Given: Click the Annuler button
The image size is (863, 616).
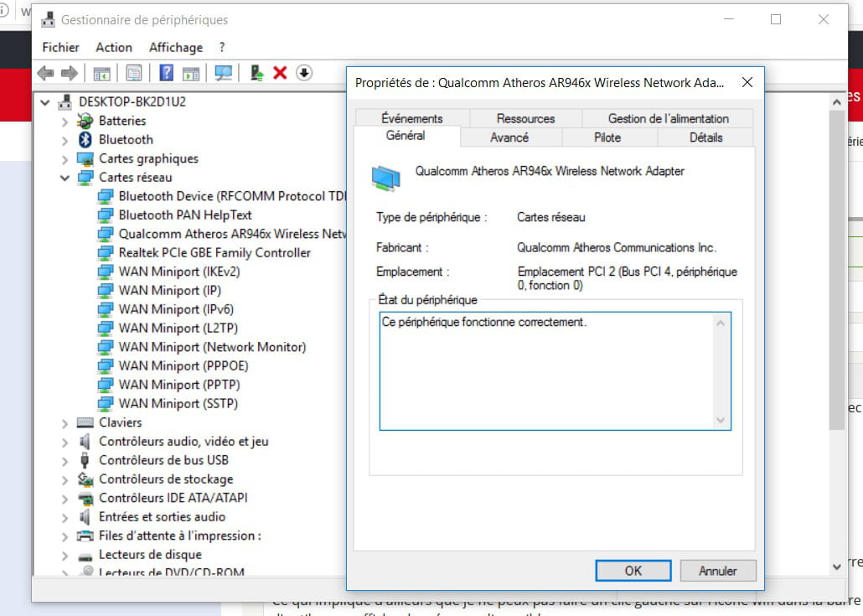Looking at the screenshot, I should click(x=718, y=571).
